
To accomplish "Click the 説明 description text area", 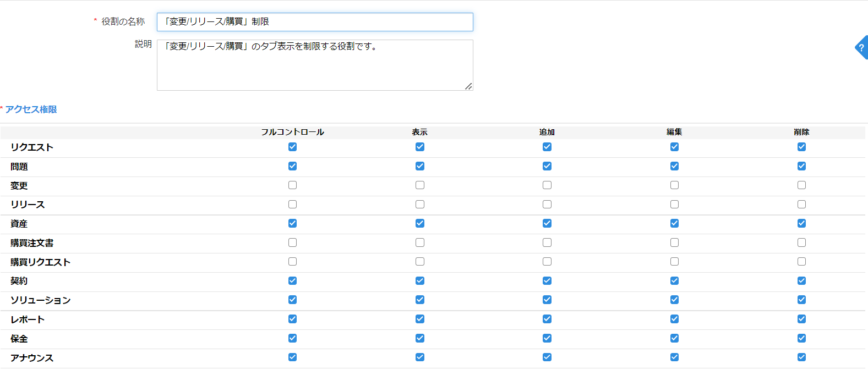I will coord(314,65).
